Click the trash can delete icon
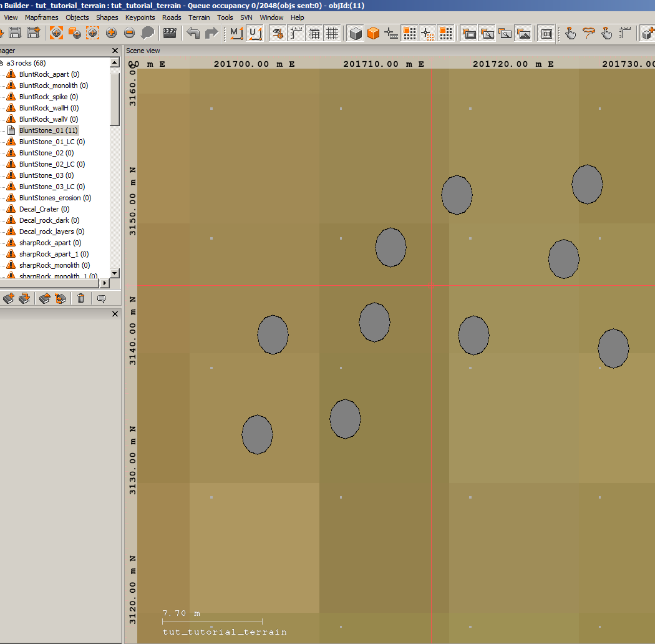Viewport: 655px width, 644px height. coord(80,299)
